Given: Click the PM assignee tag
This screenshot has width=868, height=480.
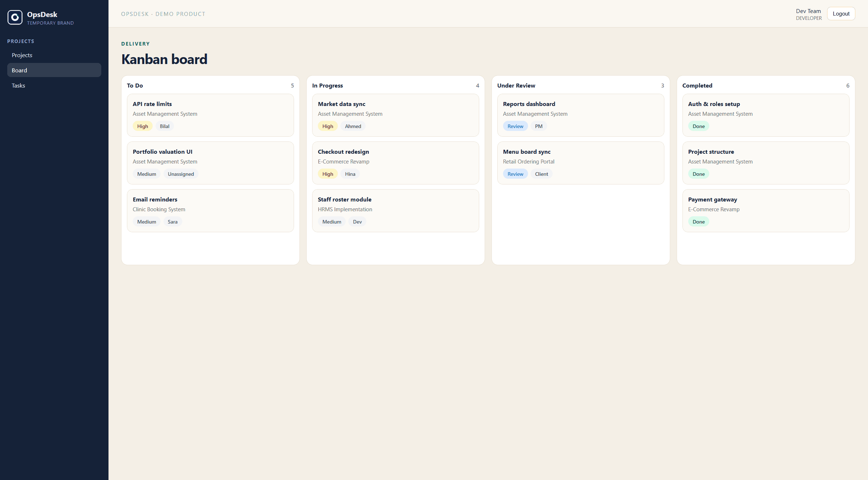Looking at the screenshot, I should [539, 126].
